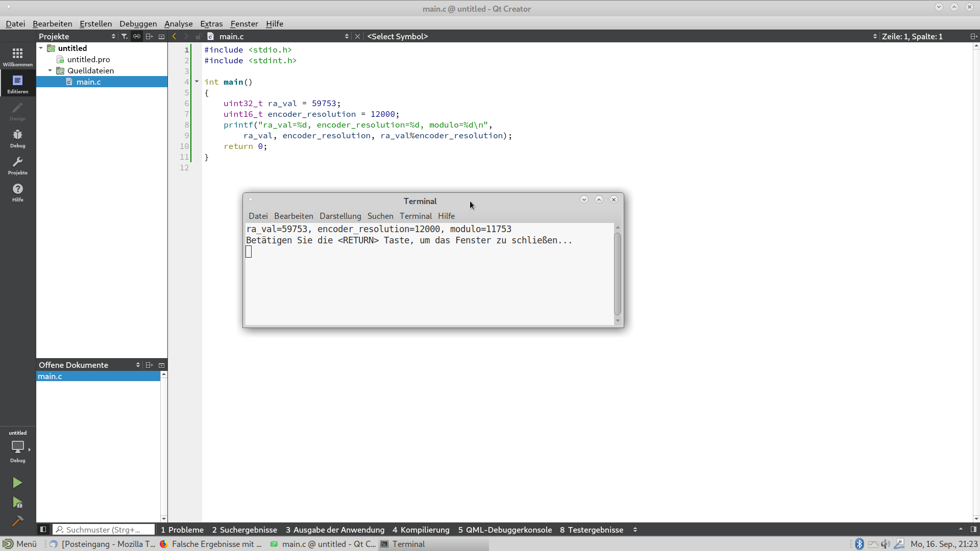Open output panes selector arrows
This screenshot has height=551, width=980.
[x=635, y=530]
